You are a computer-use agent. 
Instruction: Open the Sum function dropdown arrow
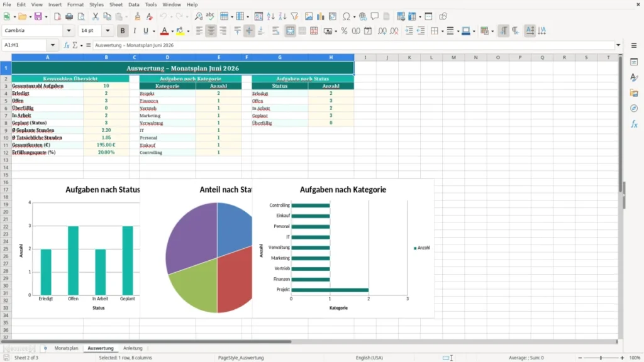(x=81, y=45)
